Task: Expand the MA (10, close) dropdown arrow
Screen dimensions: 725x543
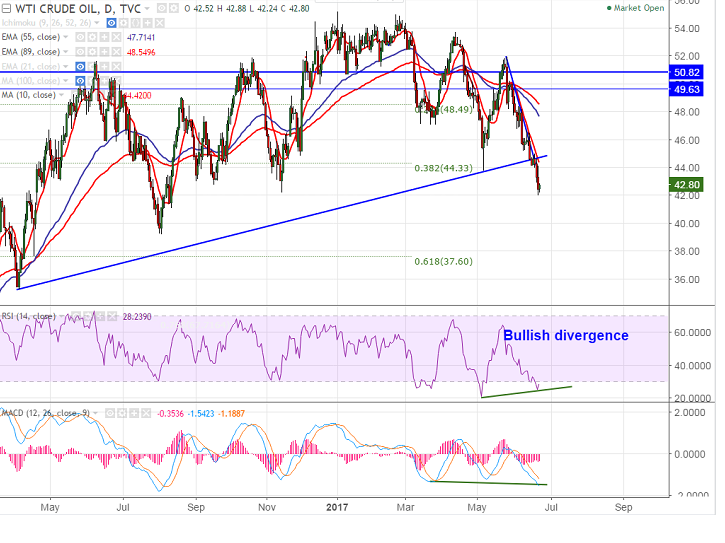Action: tap(61, 95)
